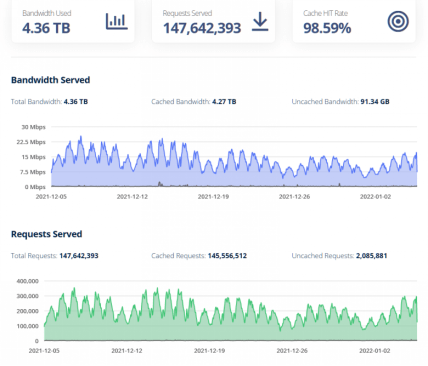Click the Total Requests: 147,642,393 label
The width and height of the screenshot is (428, 366).
[x=55, y=256]
